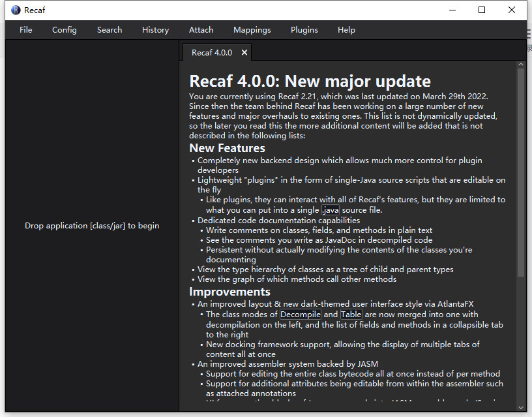Click 'View the graph of which methods' bullet

pos(297,279)
